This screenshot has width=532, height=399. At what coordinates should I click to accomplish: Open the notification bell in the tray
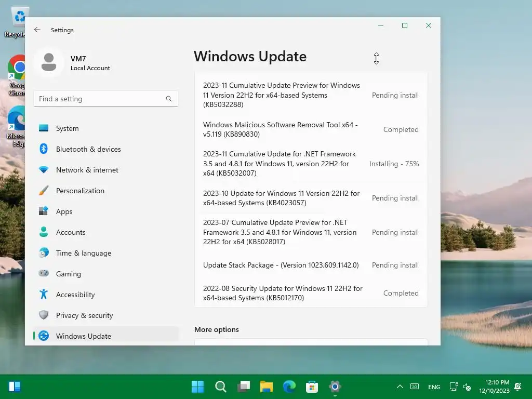pyautogui.click(x=518, y=387)
